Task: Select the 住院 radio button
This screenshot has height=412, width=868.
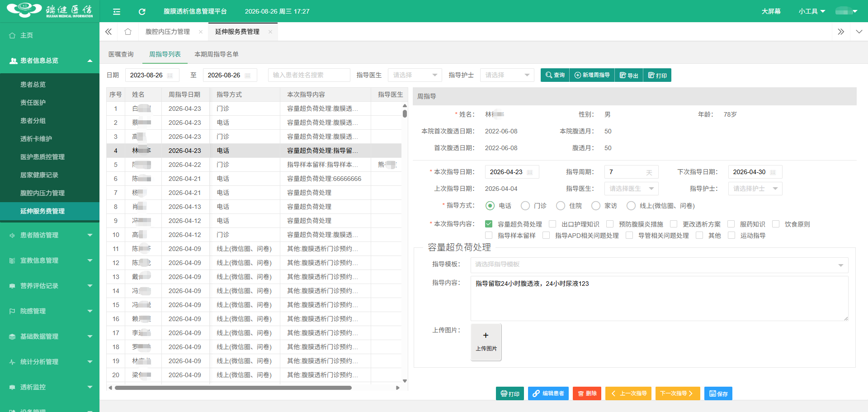Action: 561,206
